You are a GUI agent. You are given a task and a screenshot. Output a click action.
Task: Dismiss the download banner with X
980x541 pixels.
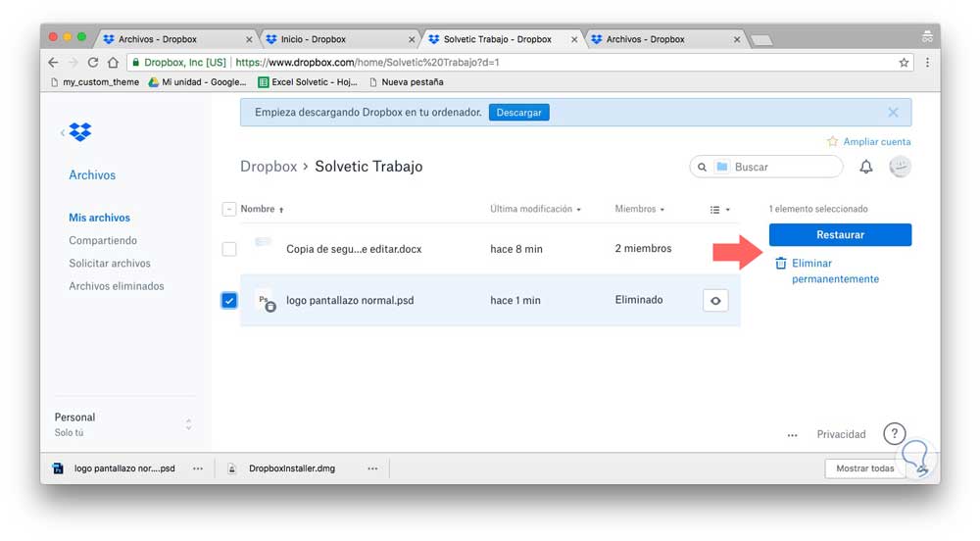(893, 113)
